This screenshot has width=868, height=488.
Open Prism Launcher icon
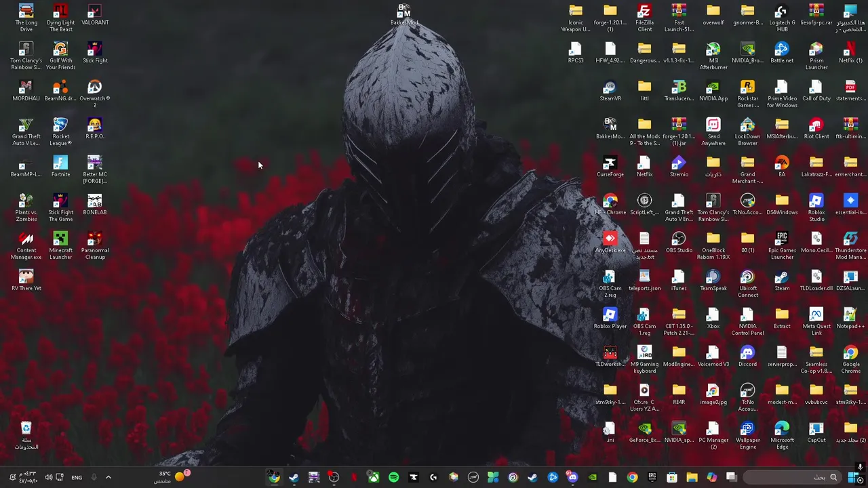point(816,56)
